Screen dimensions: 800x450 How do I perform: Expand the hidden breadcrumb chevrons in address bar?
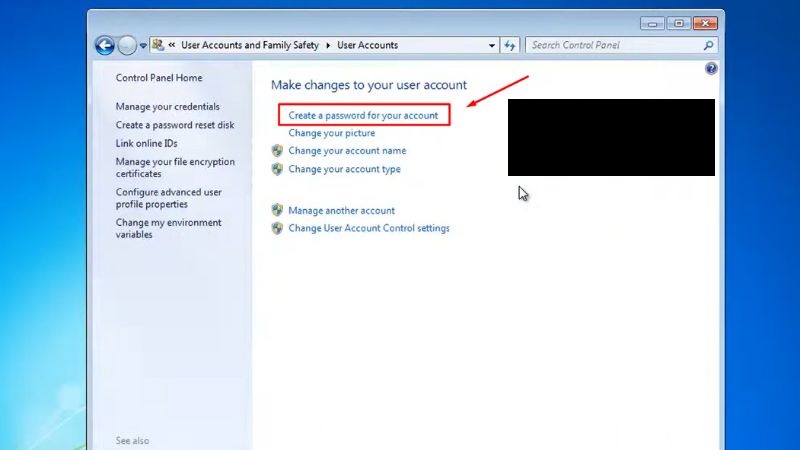[172, 45]
